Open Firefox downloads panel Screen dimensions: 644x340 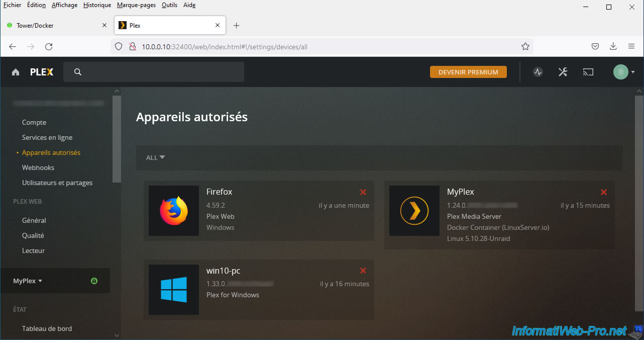click(x=613, y=46)
